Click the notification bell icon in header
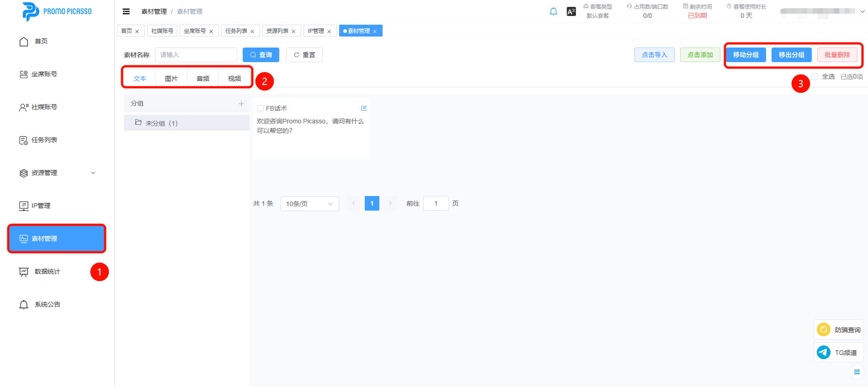Screen dimensions: 868x387 pyautogui.click(x=553, y=11)
